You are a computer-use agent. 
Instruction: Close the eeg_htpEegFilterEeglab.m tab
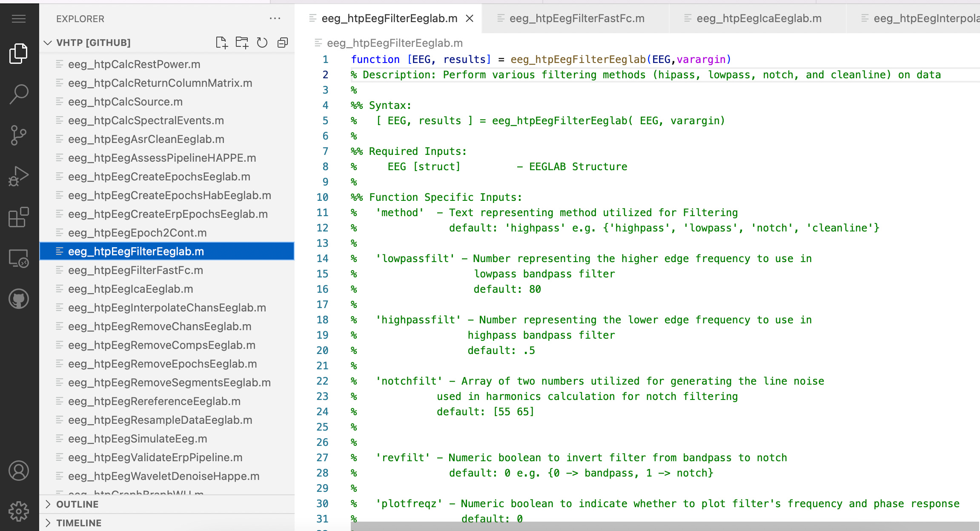click(470, 18)
